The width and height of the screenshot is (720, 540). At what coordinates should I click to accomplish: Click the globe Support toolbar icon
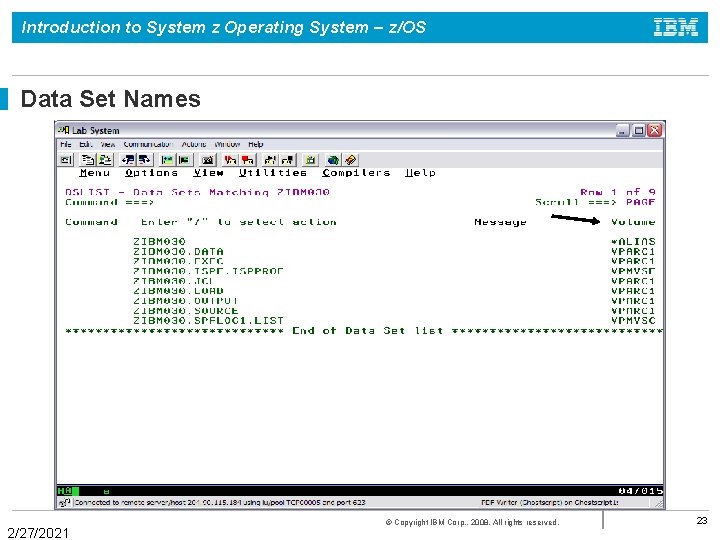coord(333,160)
